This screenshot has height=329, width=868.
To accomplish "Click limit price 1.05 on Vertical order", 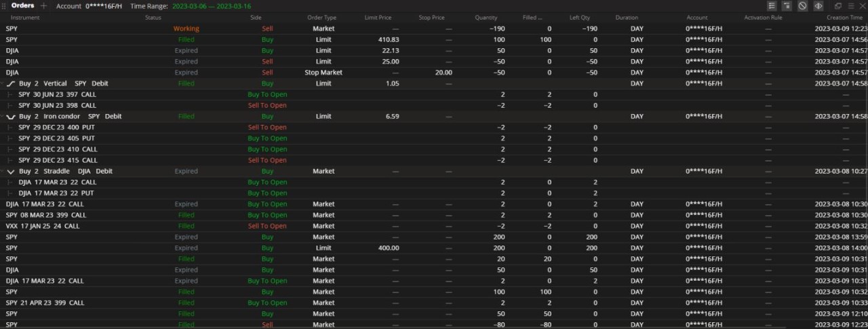I will (x=392, y=83).
